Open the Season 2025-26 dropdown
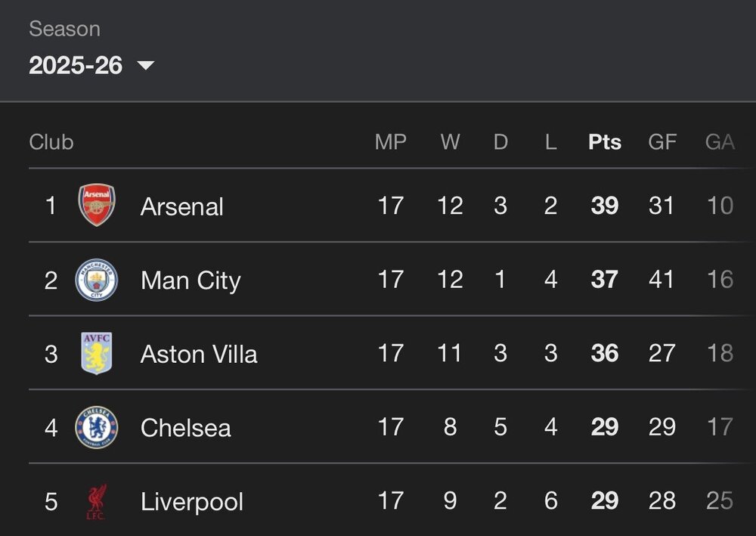This screenshot has width=756, height=536. 91,65
